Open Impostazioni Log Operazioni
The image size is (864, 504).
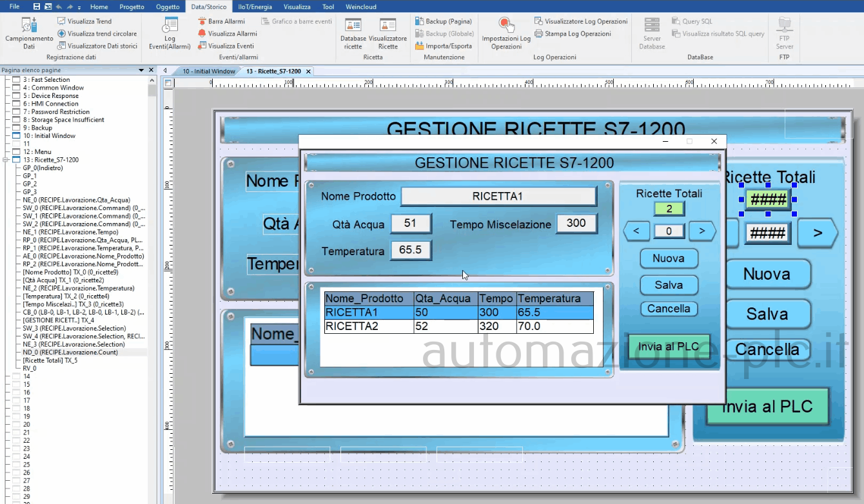click(506, 34)
